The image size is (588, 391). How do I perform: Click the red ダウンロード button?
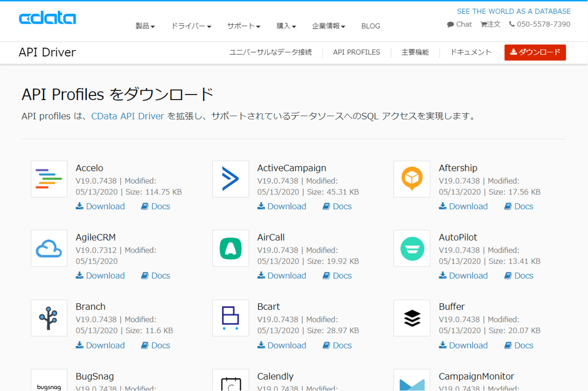pyautogui.click(x=535, y=52)
